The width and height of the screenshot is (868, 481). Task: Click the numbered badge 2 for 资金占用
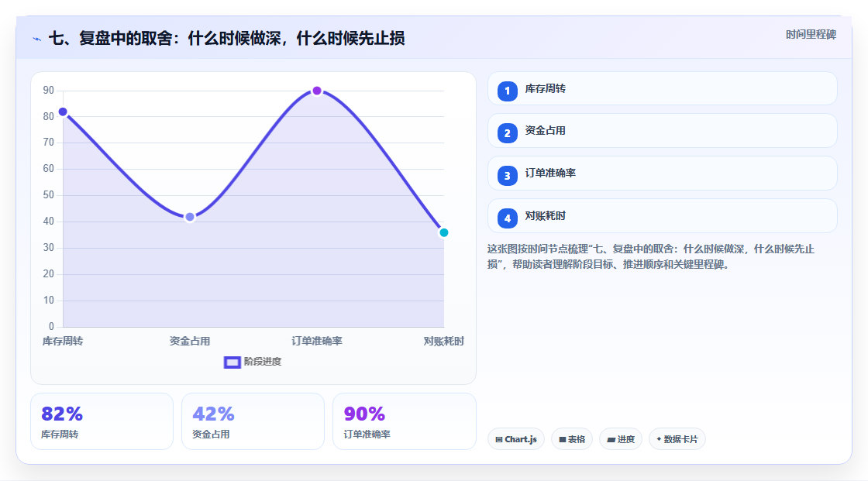[507, 133]
